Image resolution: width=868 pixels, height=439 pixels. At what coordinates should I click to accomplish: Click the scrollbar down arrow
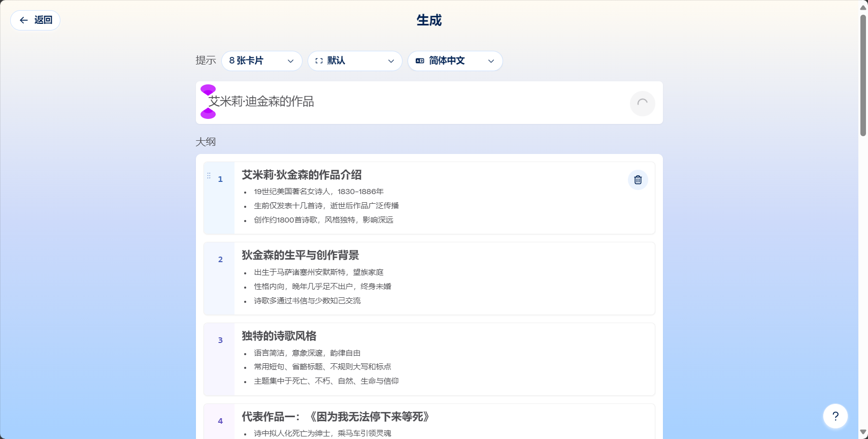(x=863, y=433)
